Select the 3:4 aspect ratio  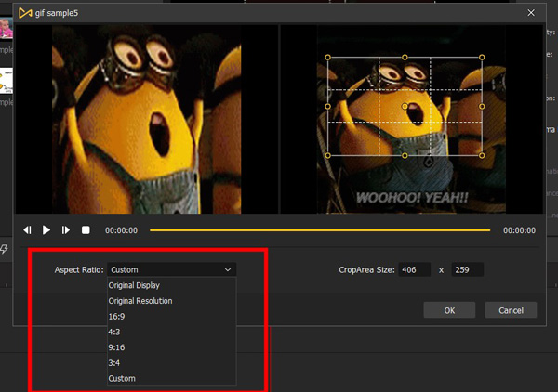(x=171, y=363)
